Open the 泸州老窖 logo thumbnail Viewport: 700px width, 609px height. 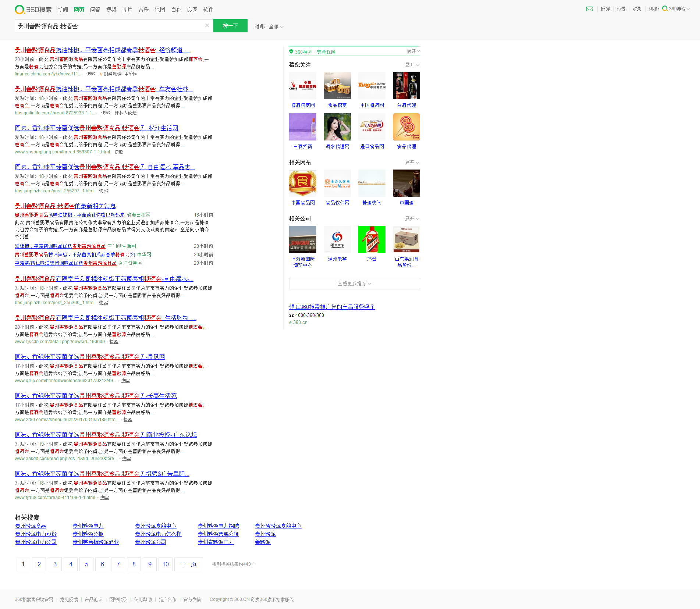(337, 239)
